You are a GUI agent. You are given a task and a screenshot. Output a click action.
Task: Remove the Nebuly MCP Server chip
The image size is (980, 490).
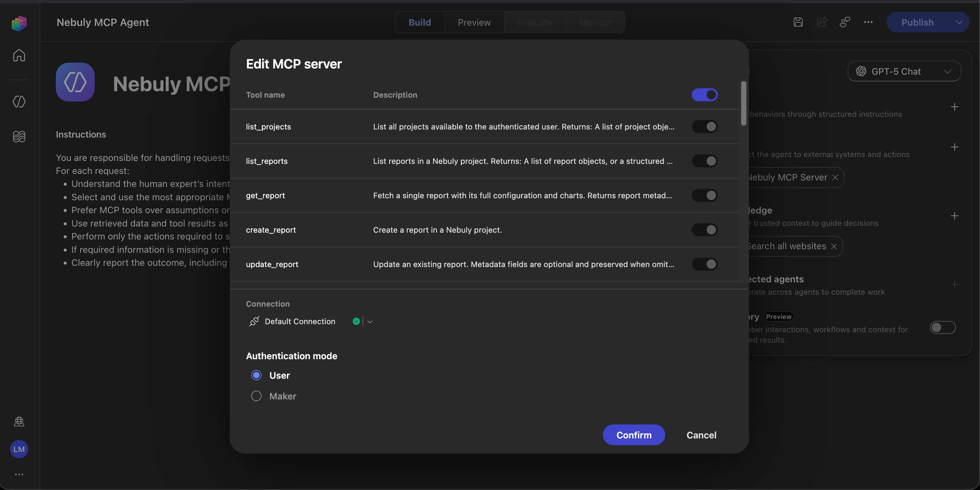(835, 178)
